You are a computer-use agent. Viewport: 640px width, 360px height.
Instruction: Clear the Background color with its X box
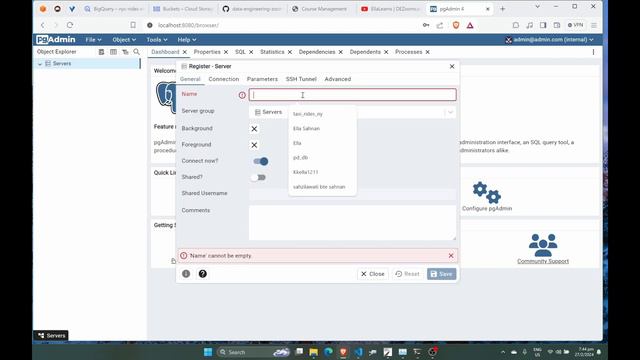coord(254,129)
